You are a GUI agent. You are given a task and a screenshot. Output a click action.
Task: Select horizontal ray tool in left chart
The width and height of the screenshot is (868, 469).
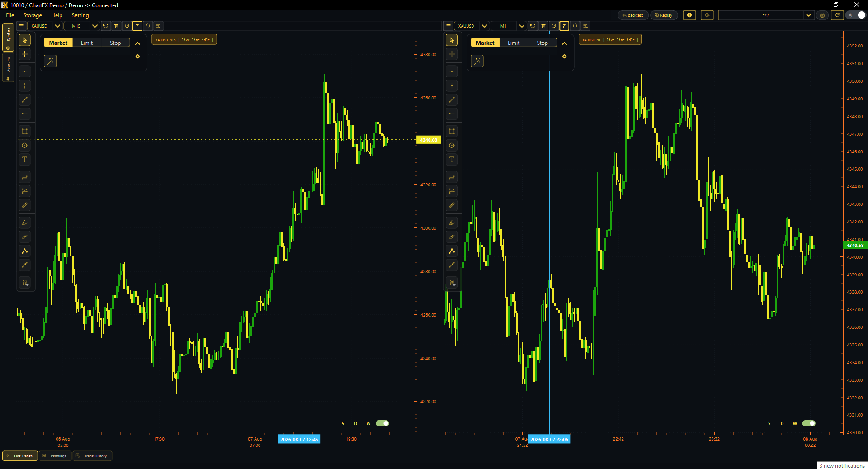tap(25, 114)
